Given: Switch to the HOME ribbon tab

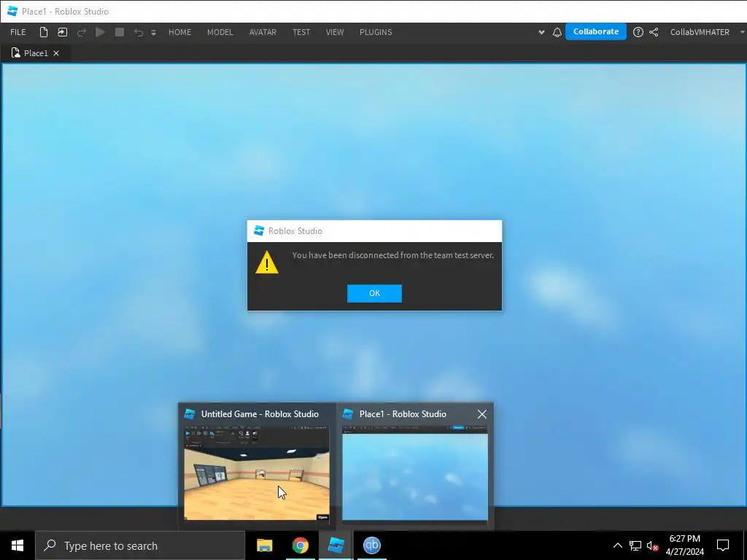Looking at the screenshot, I should pyautogui.click(x=179, y=32).
